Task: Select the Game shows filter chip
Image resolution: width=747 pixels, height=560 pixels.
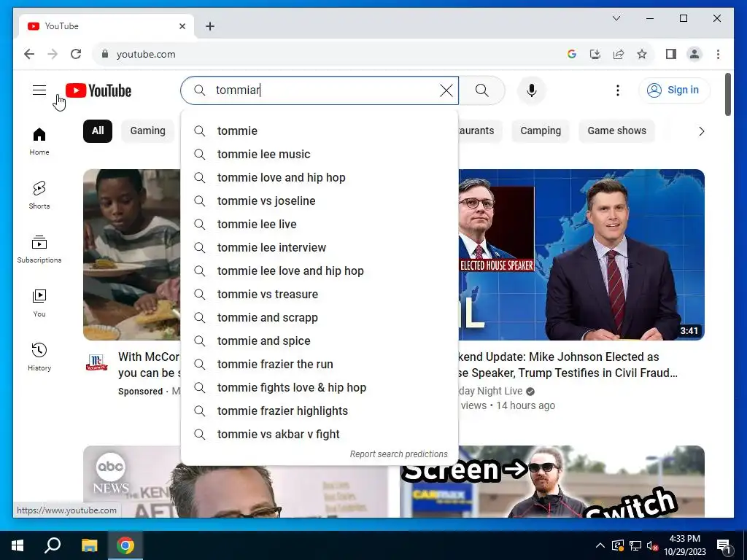Action: click(x=616, y=131)
